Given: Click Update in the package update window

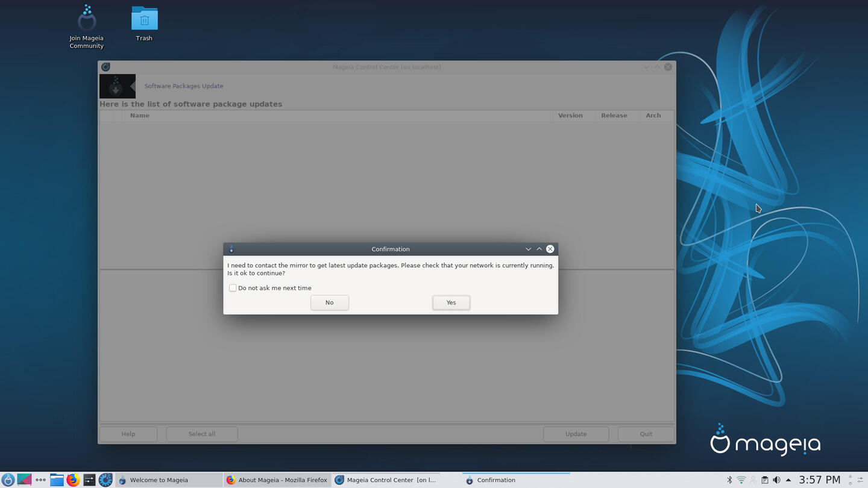Looking at the screenshot, I should click(576, 434).
